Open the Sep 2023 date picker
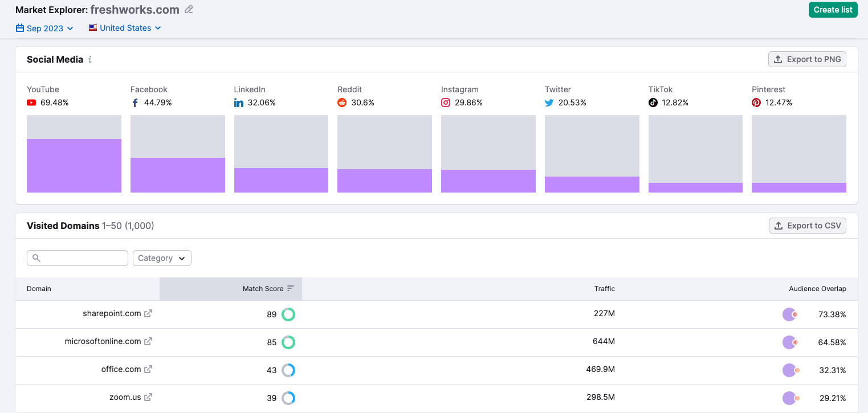Screen dimensions: 868x413 point(44,28)
